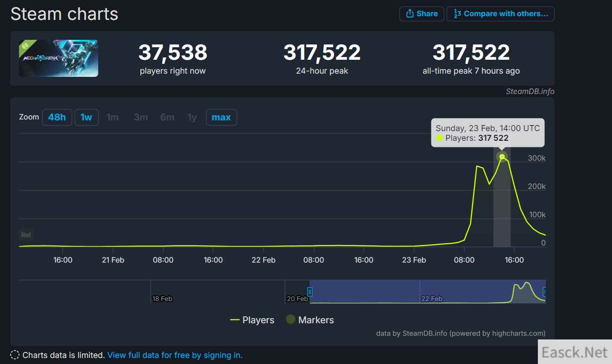Click the MechaBreak game banner thumbnail
The height and width of the screenshot is (364, 612).
pyautogui.click(x=59, y=58)
